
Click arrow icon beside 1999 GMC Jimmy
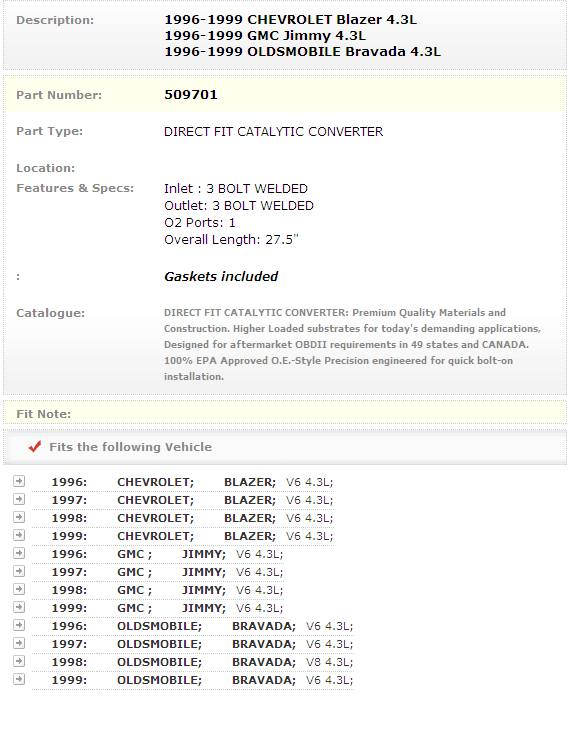coord(19,607)
